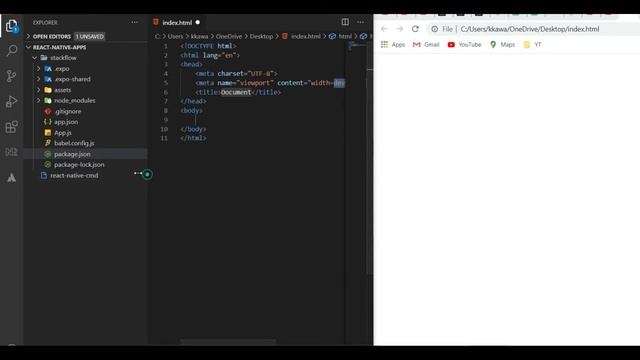Open Apps bookmark in Chrome
Viewport: 640px width, 360px height.
click(x=393, y=44)
